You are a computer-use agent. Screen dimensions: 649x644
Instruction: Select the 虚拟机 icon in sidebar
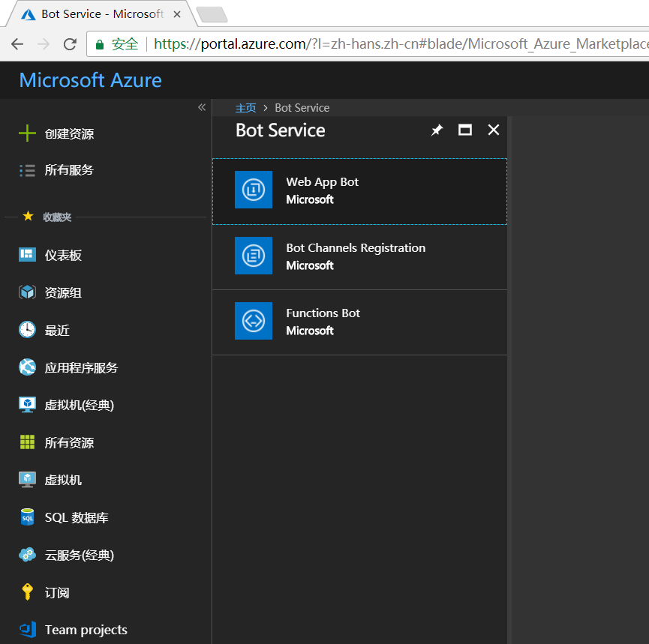(x=26, y=480)
